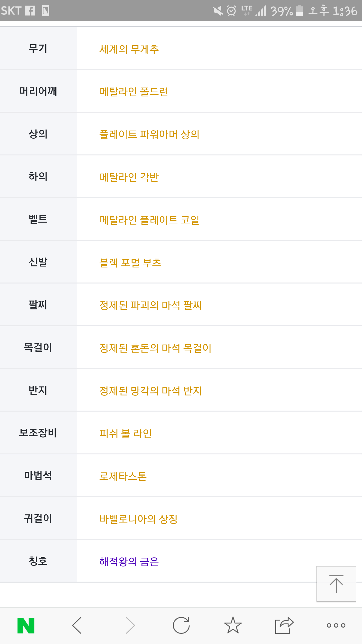Jump to top with up-arrow button
The image size is (362, 644).
tap(336, 584)
